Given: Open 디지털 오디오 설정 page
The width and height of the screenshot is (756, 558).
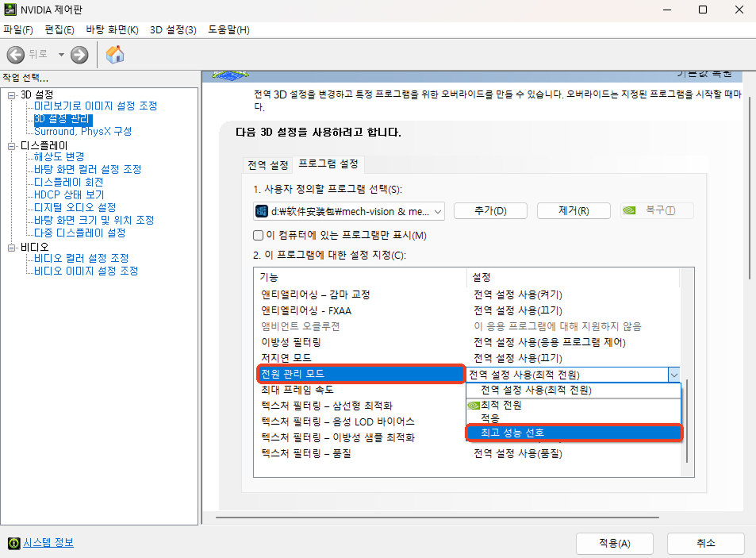Looking at the screenshot, I should [75, 207].
